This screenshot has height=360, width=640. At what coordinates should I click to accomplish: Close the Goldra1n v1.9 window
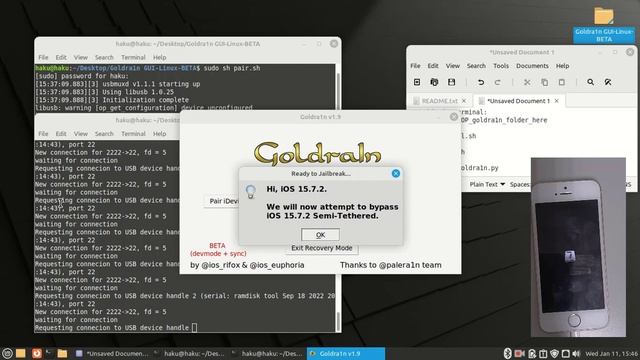pos(453,117)
